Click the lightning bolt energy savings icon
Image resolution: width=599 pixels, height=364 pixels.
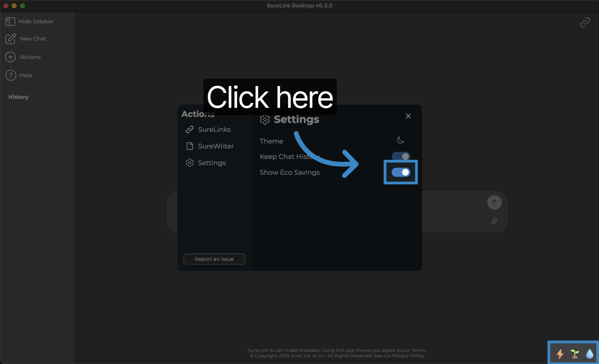(560, 354)
